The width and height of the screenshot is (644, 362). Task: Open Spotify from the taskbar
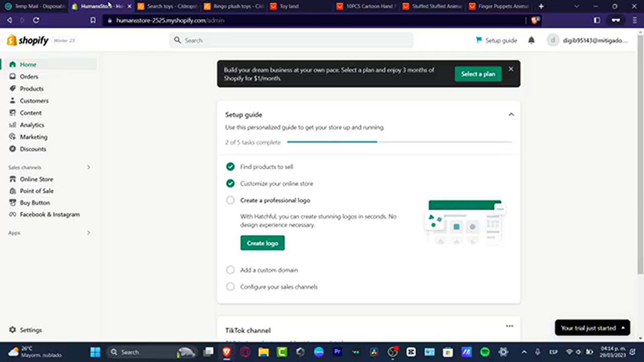point(485,352)
